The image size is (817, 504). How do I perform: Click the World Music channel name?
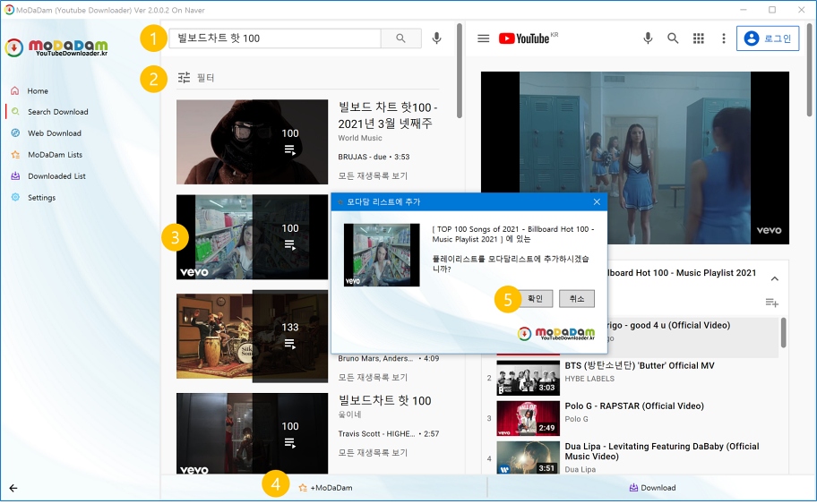point(360,138)
